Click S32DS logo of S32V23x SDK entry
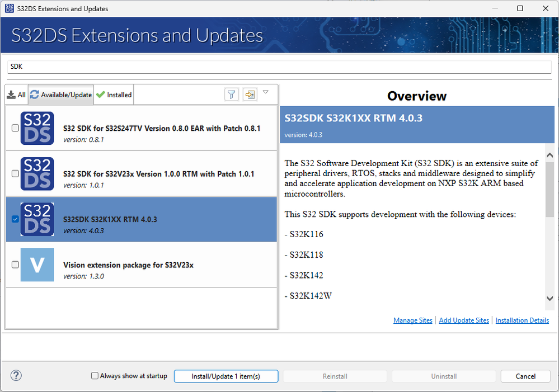This screenshot has height=392, width=559. point(37,174)
